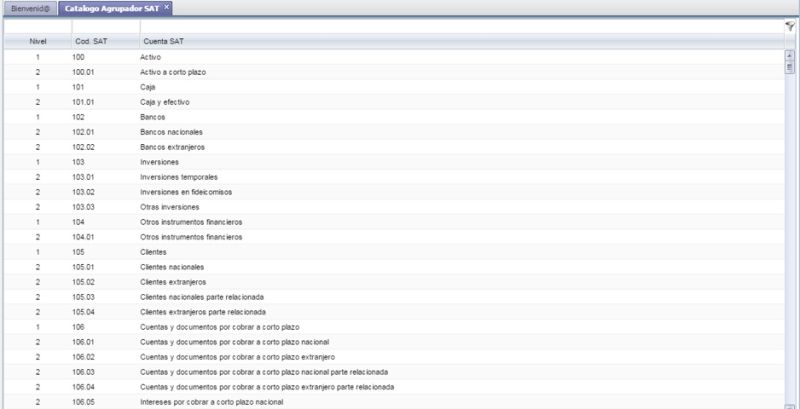Click the filter funnel icon
This screenshot has width=800, height=409.
tap(789, 27)
